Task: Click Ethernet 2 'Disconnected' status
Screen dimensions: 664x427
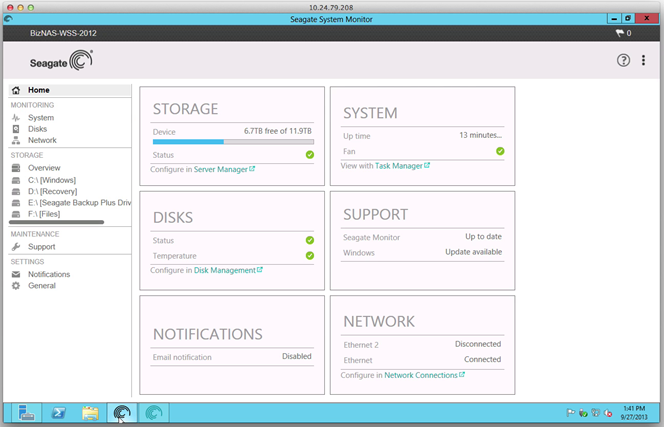Action: click(478, 344)
